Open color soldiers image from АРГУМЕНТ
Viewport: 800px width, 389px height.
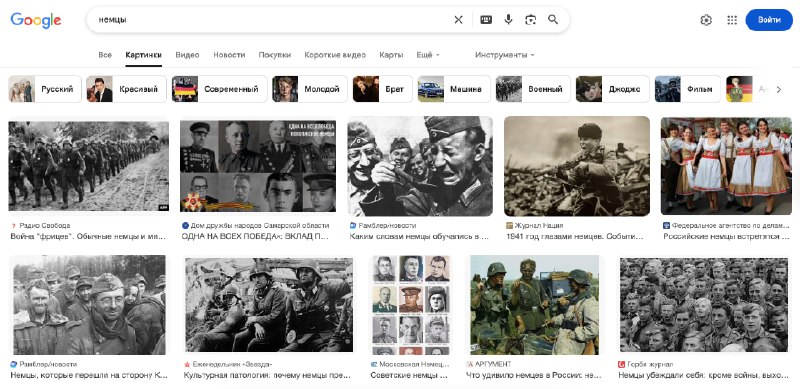[x=534, y=305]
